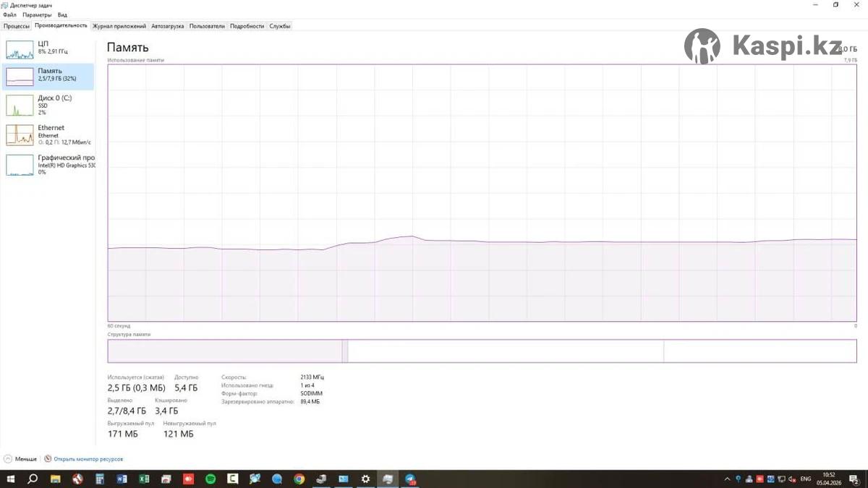
Task: Switch to the Процессы tab
Action: (x=17, y=26)
